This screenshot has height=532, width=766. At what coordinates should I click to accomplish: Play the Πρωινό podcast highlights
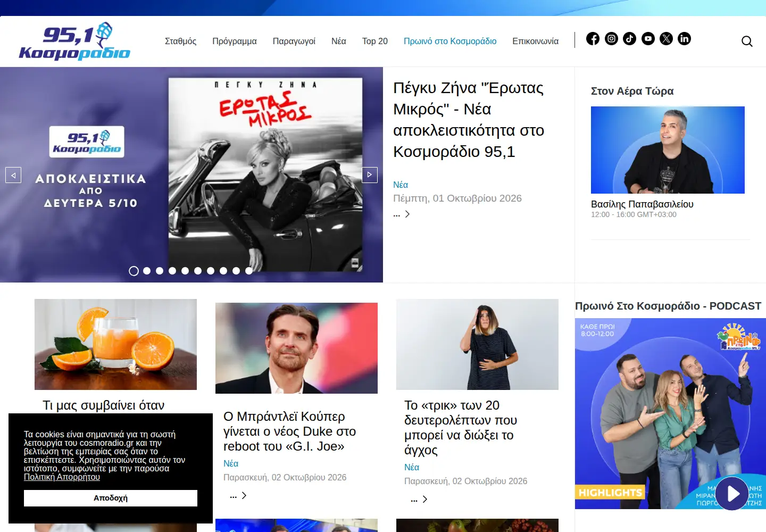[732, 494]
